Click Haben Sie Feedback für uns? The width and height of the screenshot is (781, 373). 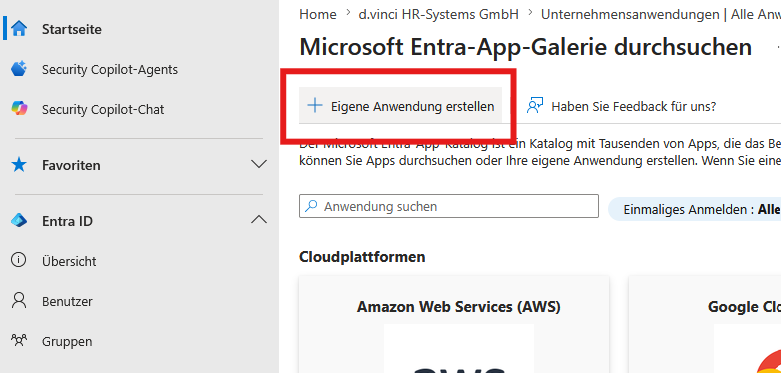click(x=634, y=106)
